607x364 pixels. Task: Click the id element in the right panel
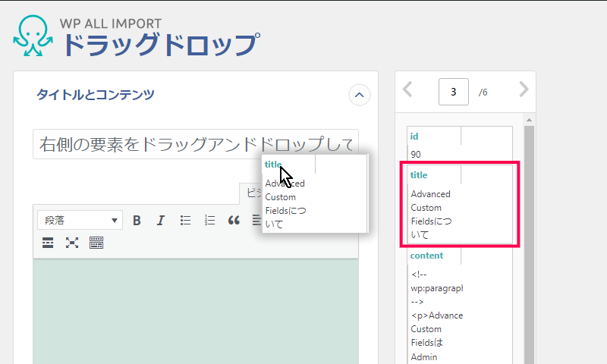(414, 136)
